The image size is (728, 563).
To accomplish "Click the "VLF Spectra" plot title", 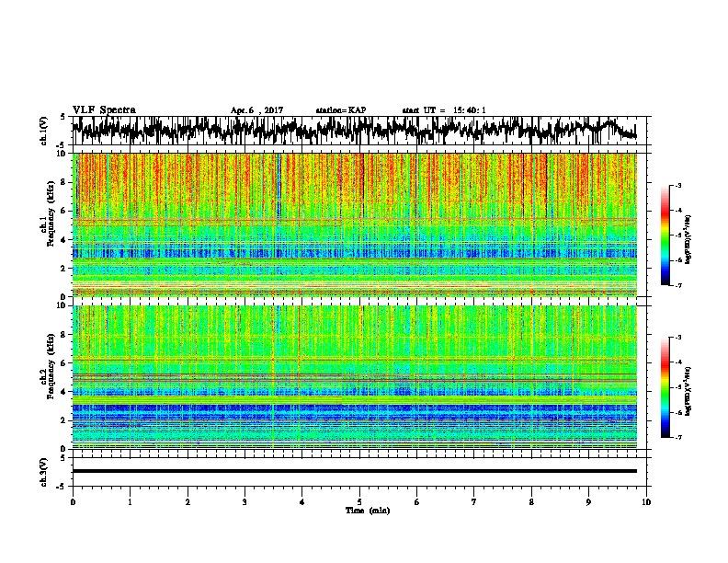I will (104, 110).
